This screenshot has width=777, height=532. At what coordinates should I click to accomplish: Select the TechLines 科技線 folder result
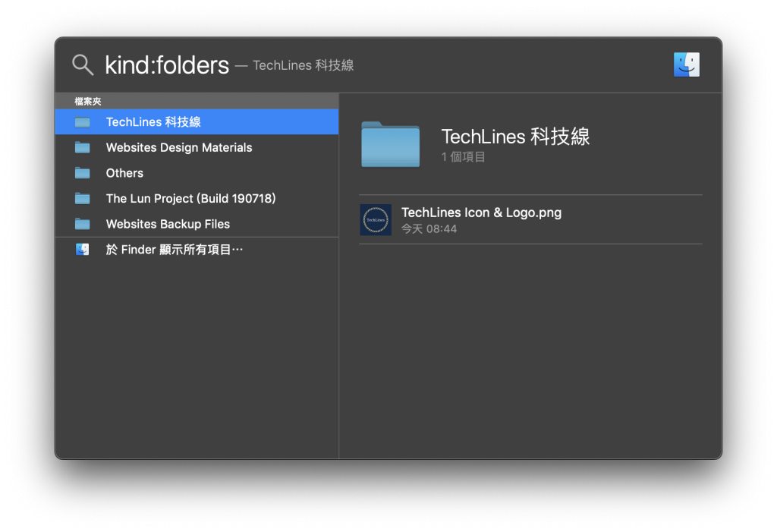[197, 122]
